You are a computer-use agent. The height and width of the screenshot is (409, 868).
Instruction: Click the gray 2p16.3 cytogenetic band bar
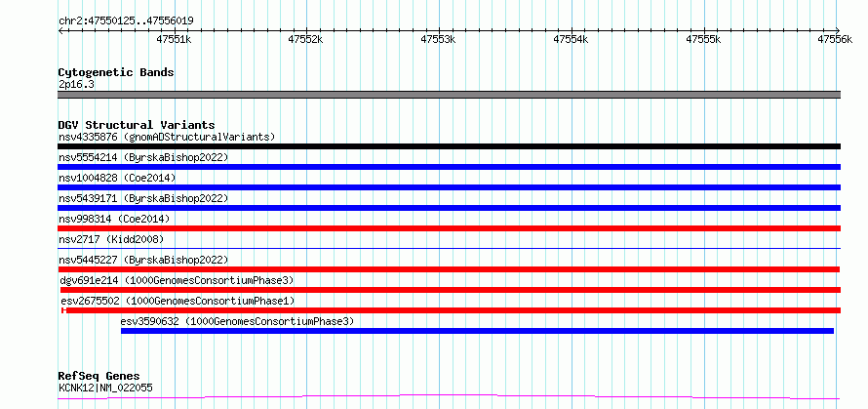click(x=449, y=95)
